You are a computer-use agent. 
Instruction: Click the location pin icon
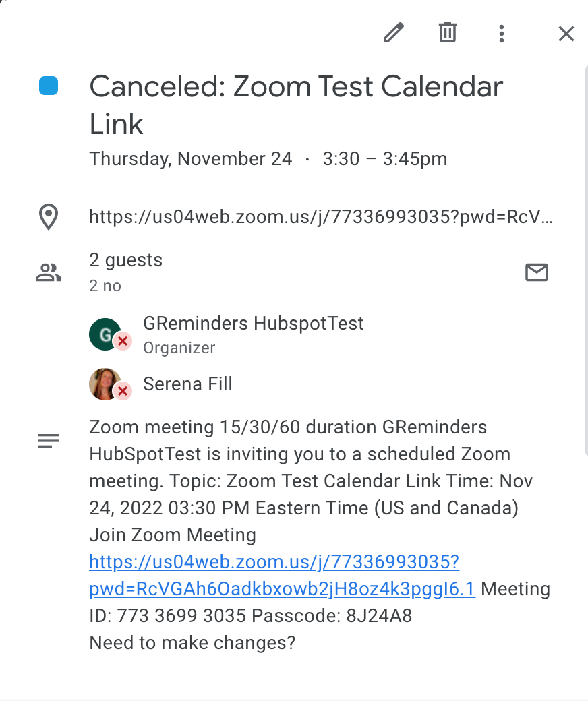48,216
